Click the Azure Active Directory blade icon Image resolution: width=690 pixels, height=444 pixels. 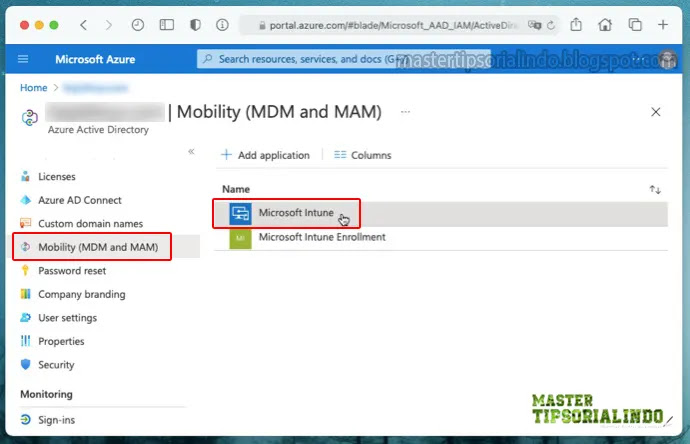[29, 117]
